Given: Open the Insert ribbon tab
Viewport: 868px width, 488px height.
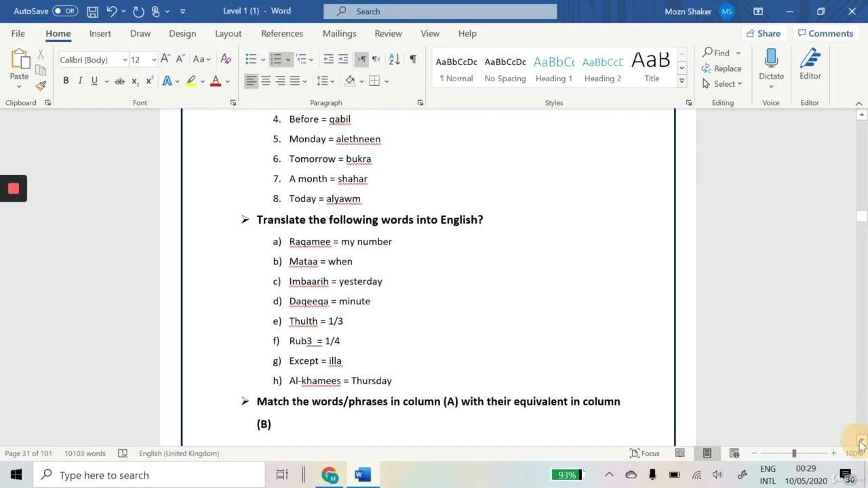Looking at the screenshot, I should click(x=100, y=33).
